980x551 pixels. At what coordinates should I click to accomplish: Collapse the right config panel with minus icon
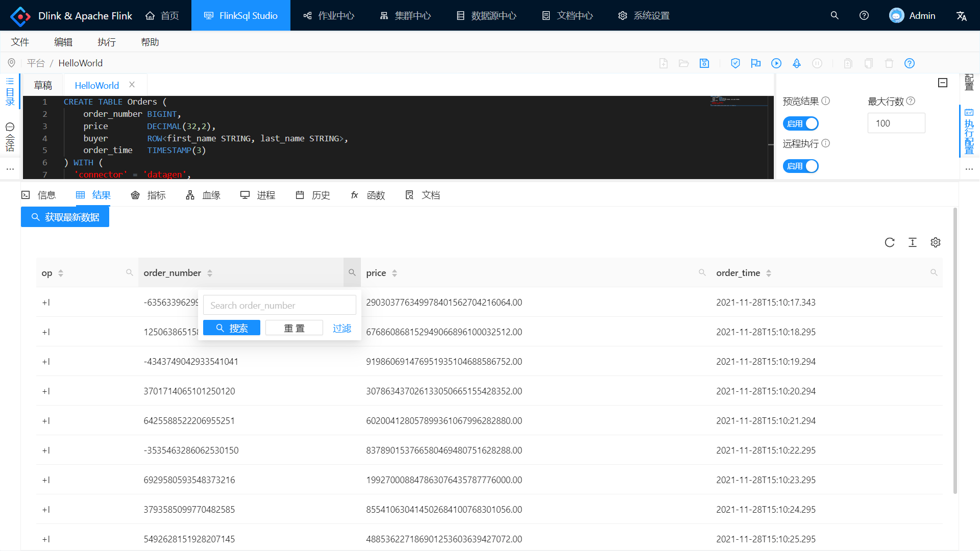pyautogui.click(x=943, y=83)
